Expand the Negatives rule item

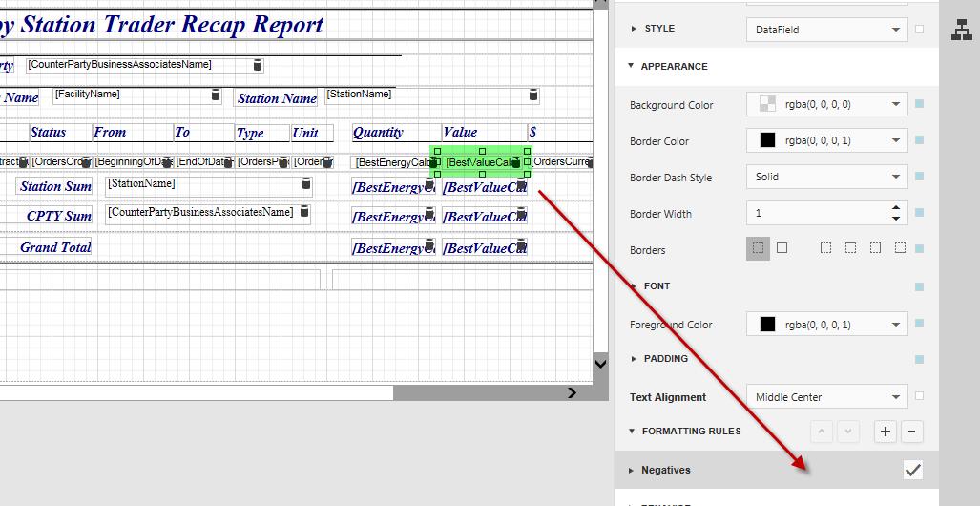(x=631, y=470)
